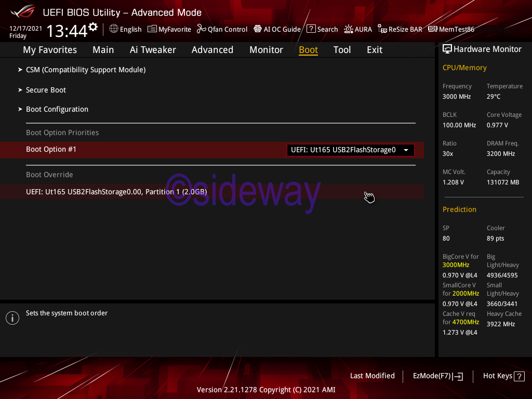Click the 3660/3441 Small Light/Heavy value
The width and height of the screenshot is (532, 399).
[502, 303]
